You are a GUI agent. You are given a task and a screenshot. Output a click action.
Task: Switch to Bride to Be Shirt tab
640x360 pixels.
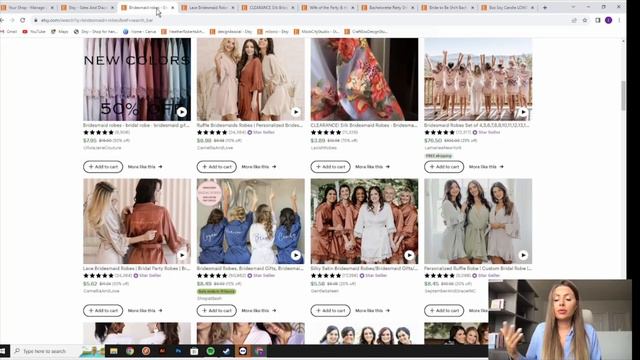(449, 7)
